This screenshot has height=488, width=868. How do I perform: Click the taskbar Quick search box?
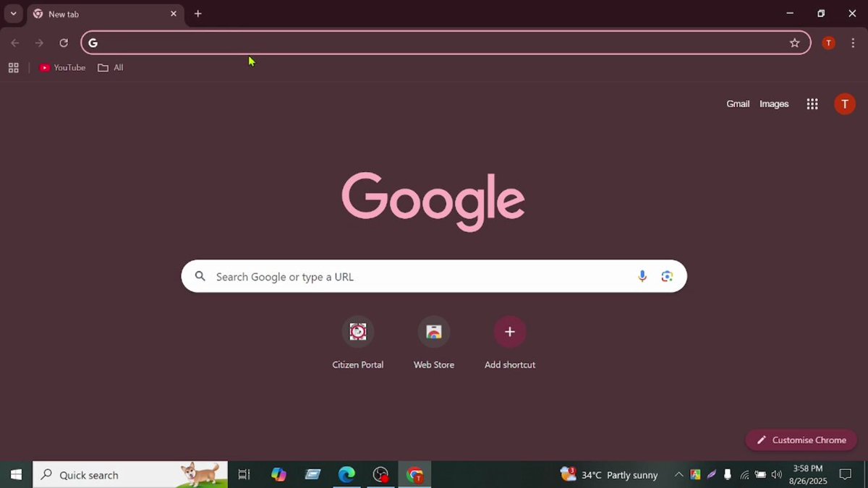(x=130, y=475)
